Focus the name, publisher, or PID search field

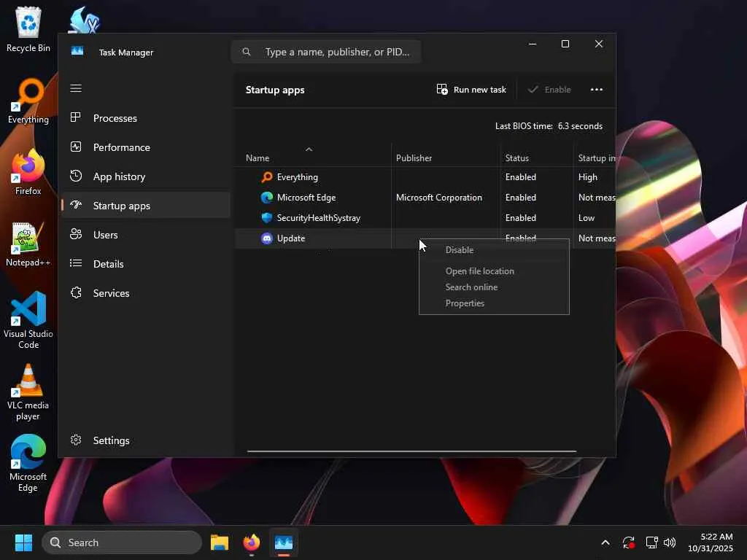326,52
